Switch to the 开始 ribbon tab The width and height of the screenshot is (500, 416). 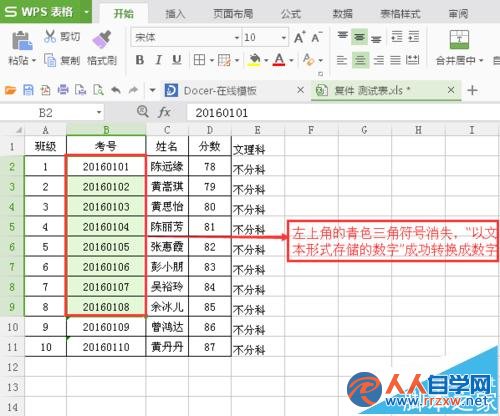click(x=123, y=14)
